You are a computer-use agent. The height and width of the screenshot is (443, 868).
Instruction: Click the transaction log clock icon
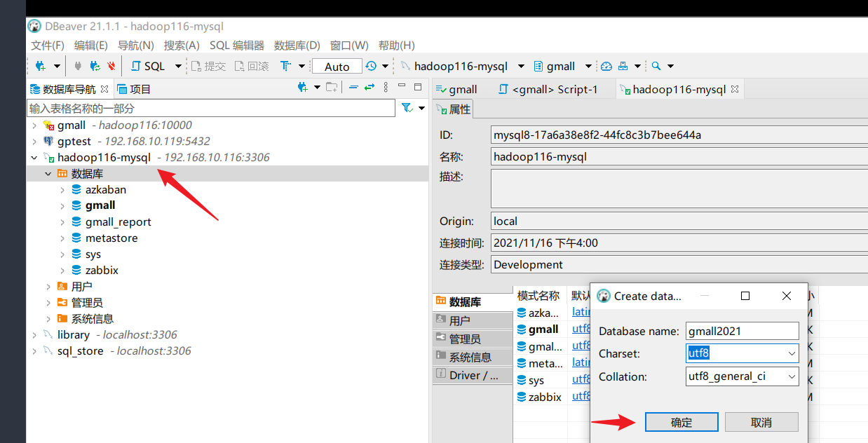pyautogui.click(x=370, y=66)
